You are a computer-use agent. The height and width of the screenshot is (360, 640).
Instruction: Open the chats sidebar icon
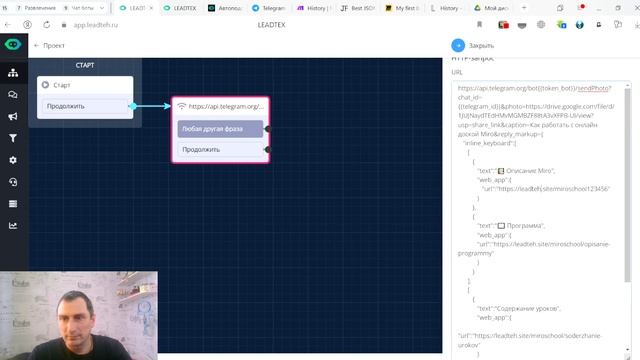click(13, 95)
